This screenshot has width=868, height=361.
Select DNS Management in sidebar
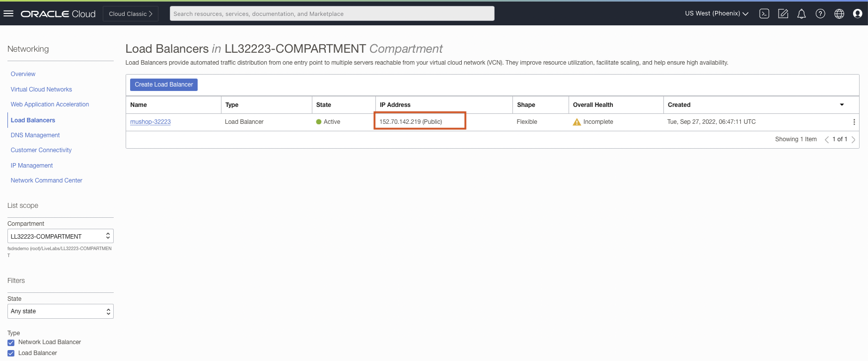35,135
